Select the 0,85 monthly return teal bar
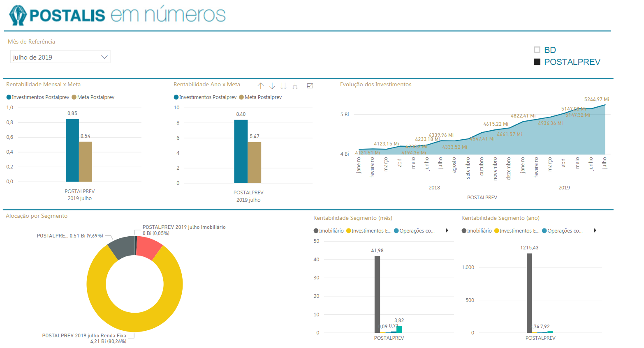The width and height of the screenshot is (644, 348). (x=72, y=150)
